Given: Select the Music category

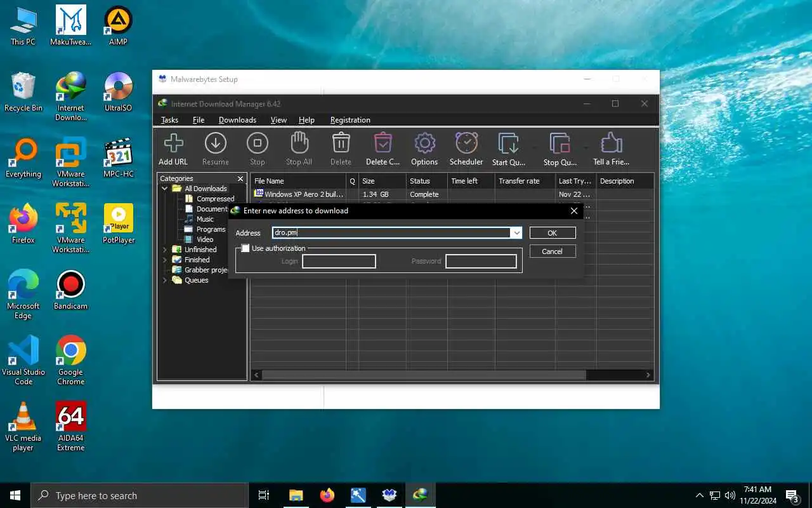Looking at the screenshot, I should coord(199,219).
